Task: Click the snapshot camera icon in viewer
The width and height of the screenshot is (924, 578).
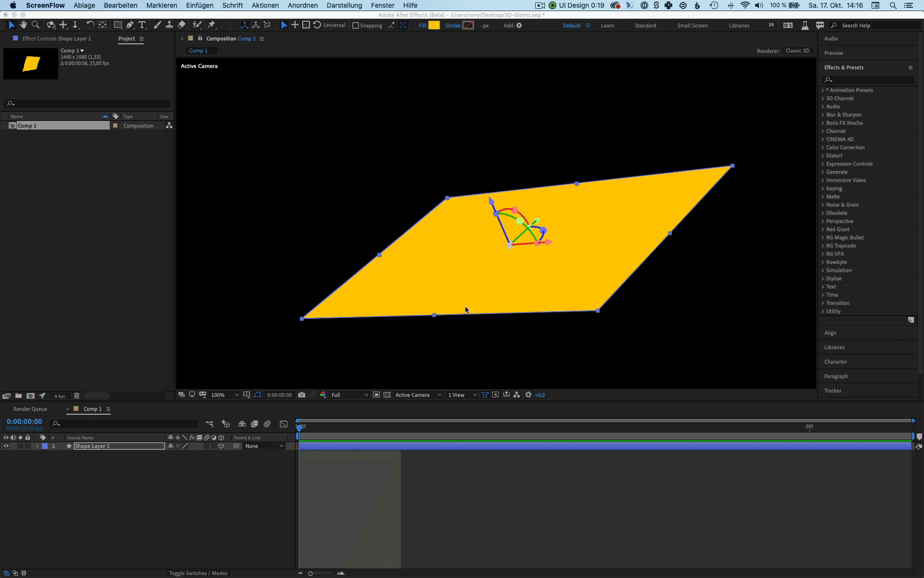Action: click(302, 395)
